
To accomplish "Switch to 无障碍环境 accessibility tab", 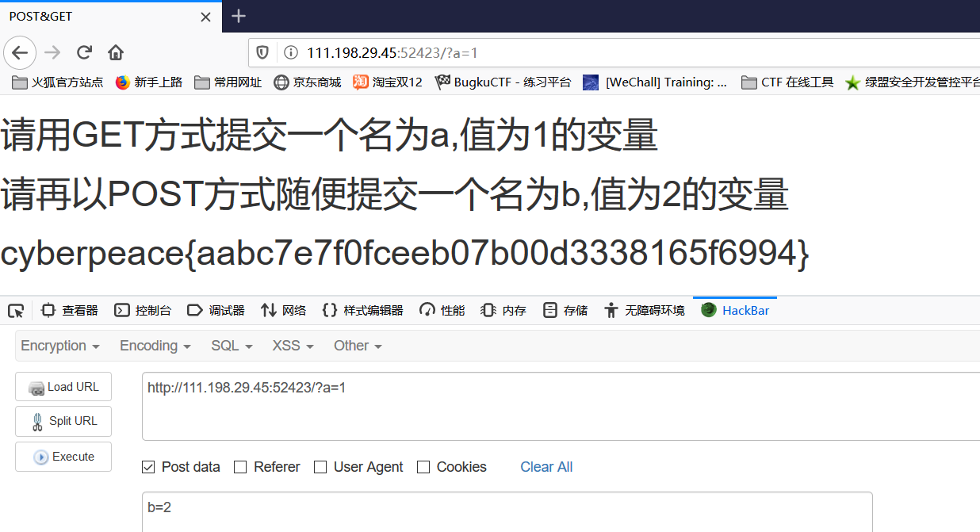I will pos(643,310).
